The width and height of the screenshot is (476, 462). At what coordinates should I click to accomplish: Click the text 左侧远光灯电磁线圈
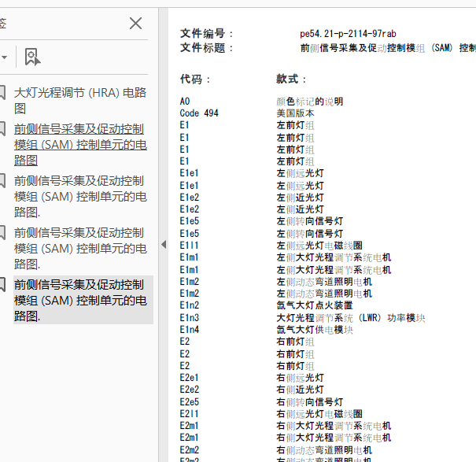[x=319, y=246]
